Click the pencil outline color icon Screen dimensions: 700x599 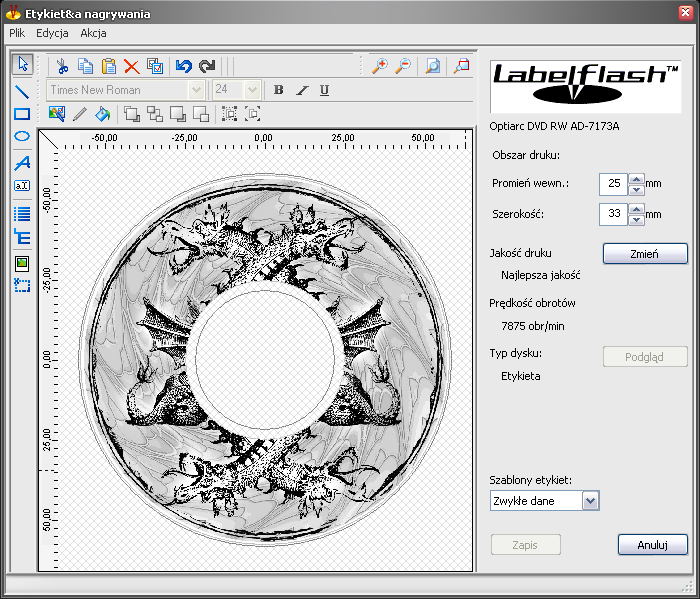(79, 114)
